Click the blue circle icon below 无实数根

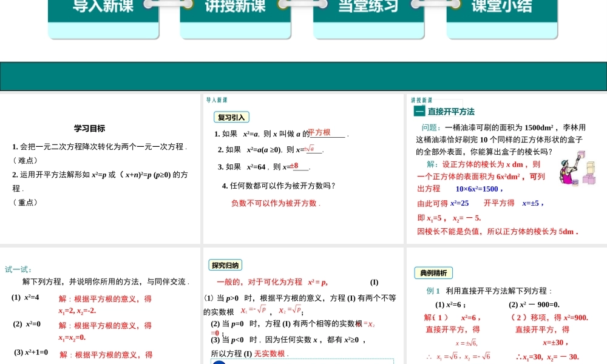point(219,363)
